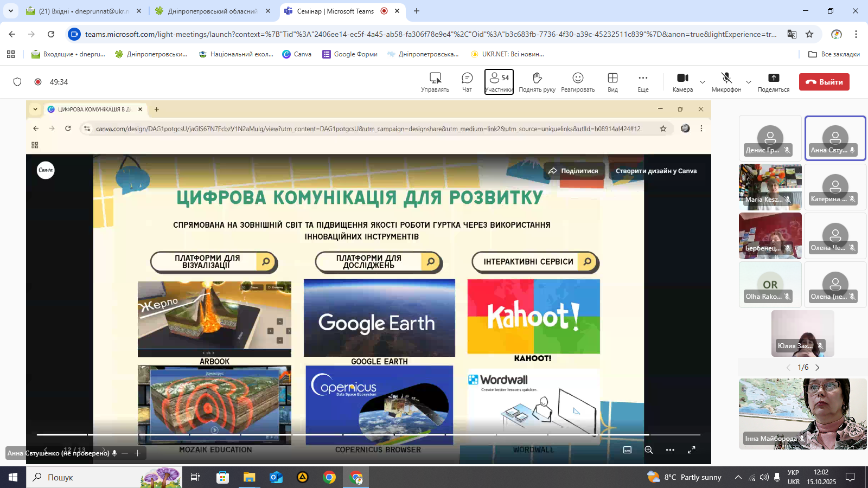Leave the meeting with Выйти button
Viewport: 868px width, 488px height.
(x=824, y=82)
